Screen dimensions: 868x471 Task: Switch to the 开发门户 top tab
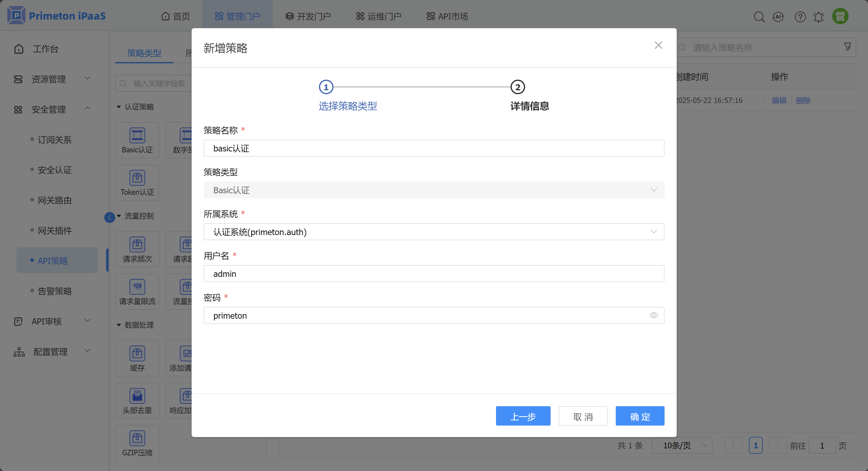pos(308,16)
